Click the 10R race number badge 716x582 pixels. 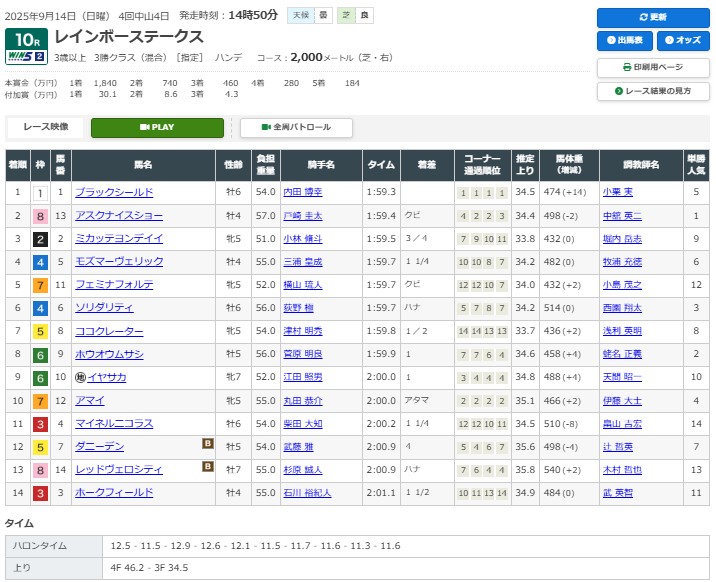point(25,42)
